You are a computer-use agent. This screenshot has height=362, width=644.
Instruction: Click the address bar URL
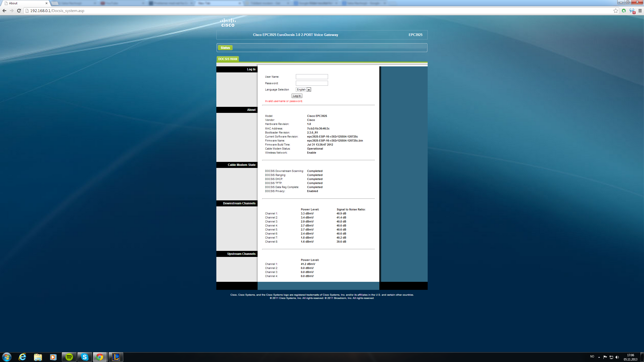coord(57,11)
